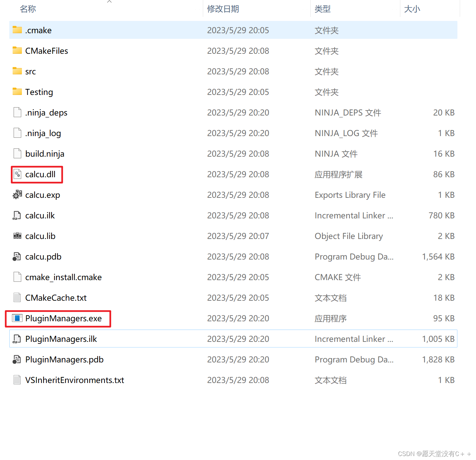Select the build.ninja file icon

[17, 153]
